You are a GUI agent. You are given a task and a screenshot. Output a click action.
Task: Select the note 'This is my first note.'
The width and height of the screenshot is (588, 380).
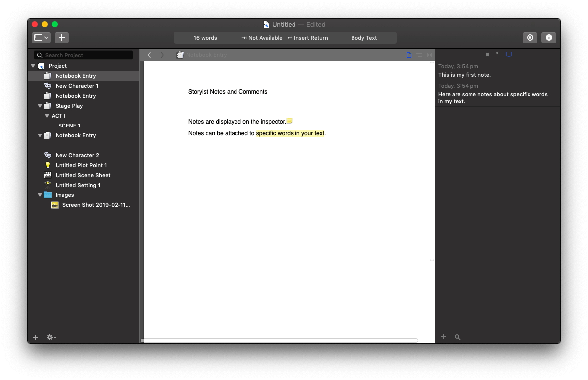[x=497, y=71]
